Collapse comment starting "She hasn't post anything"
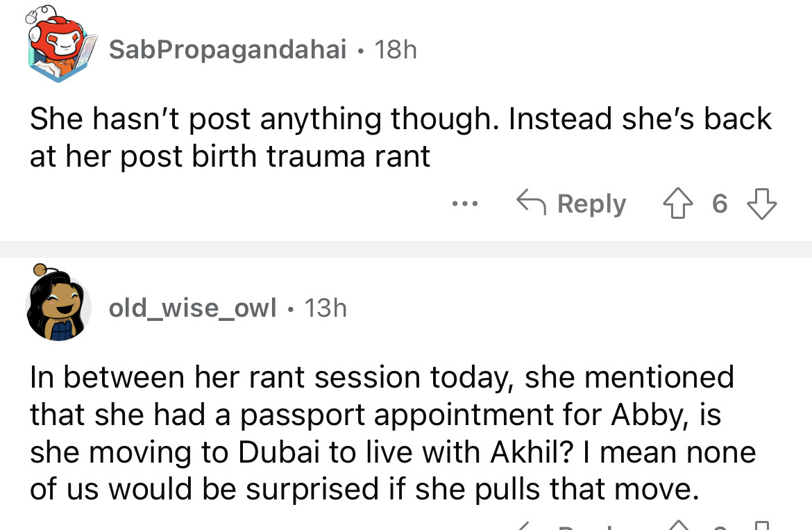This screenshot has width=812, height=530. [400, 118]
